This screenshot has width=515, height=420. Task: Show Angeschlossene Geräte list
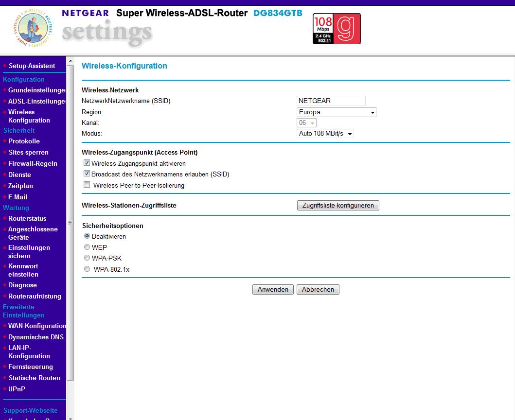[33, 233]
